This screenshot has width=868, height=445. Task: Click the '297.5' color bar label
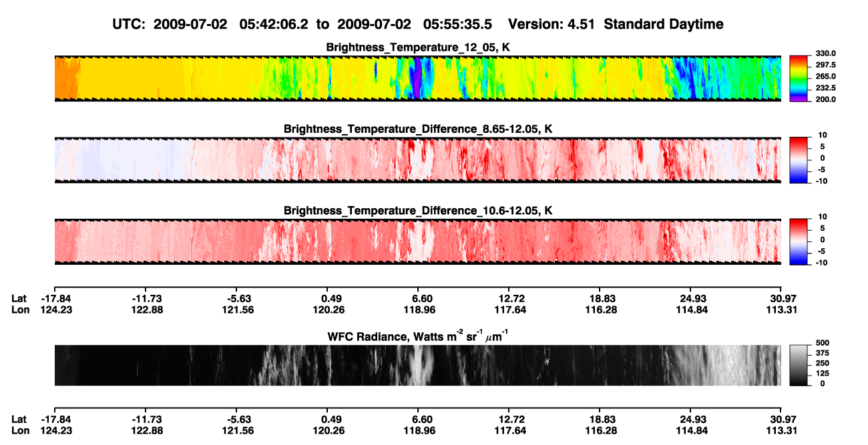826,65
